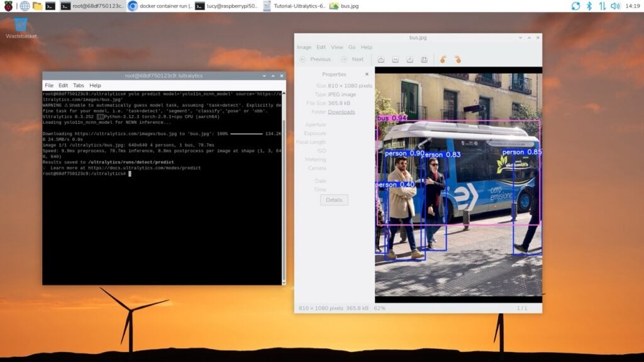Open the Go menu in the image viewer

(x=352, y=47)
